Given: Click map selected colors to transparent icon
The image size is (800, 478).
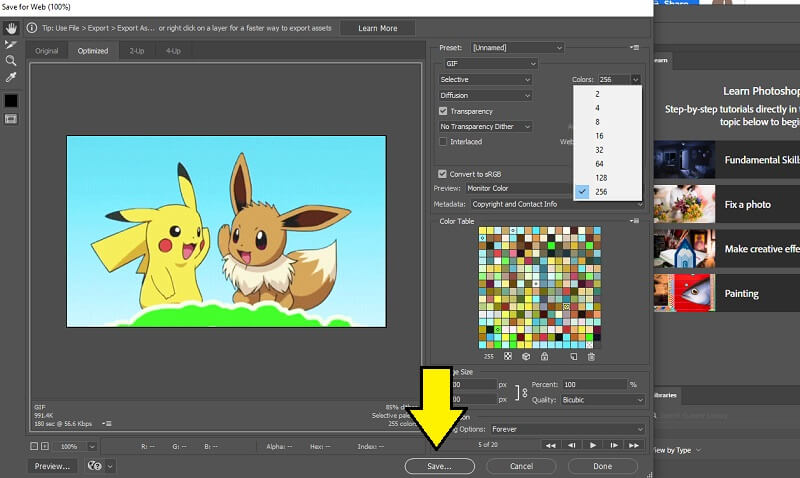Looking at the screenshot, I should pyautogui.click(x=508, y=357).
